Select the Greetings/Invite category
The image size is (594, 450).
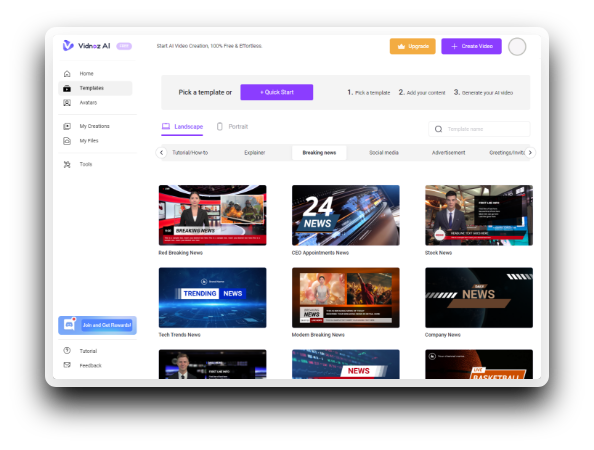[507, 153]
